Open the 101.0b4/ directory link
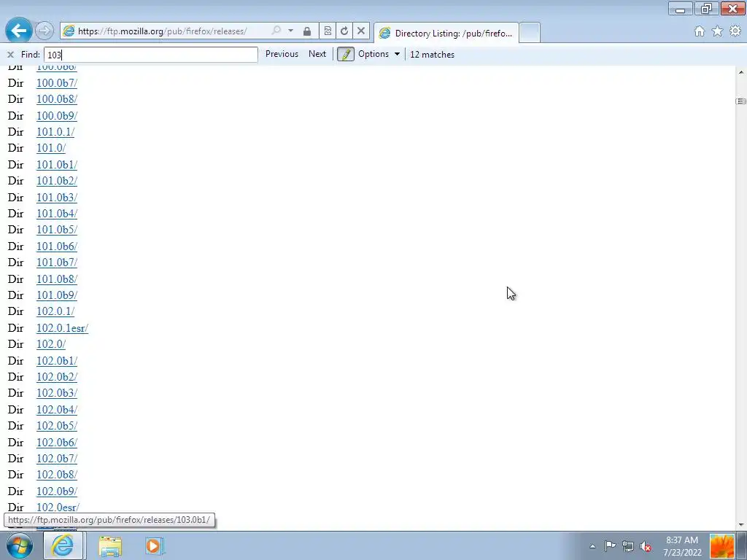This screenshot has width=747, height=560. pos(57,214)
